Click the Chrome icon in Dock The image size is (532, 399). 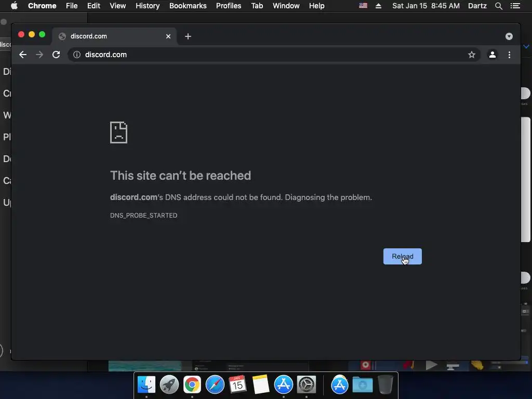[x=192, y=385]
